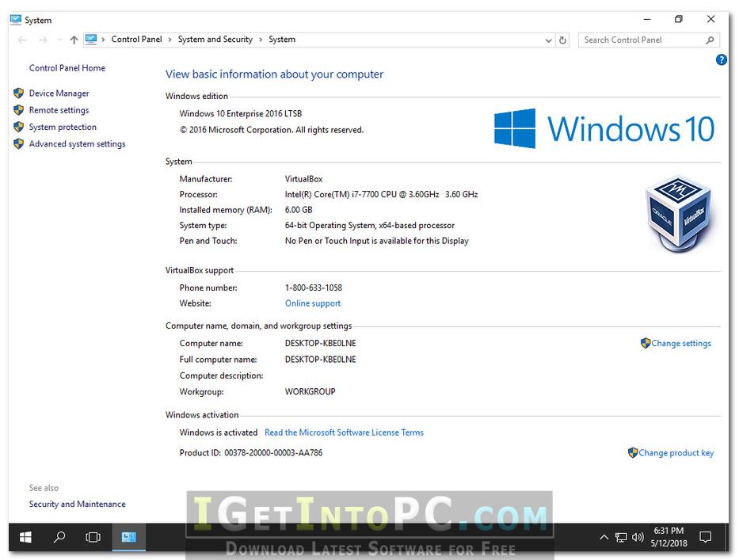The width and height of the screenshot is (739, 560).
Task: Expand chevron after Control Panel breadcrumb
Action: [x=170, y=40]
